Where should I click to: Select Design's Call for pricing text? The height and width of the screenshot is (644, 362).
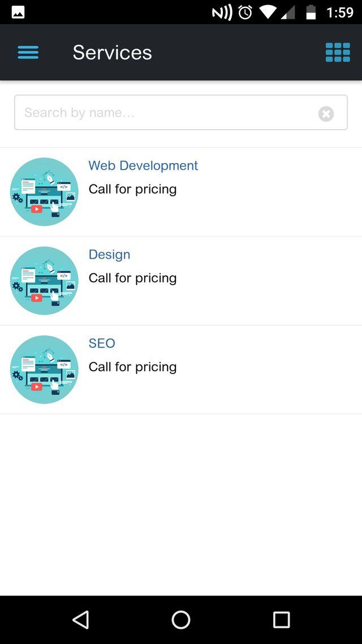coord(132,278)
